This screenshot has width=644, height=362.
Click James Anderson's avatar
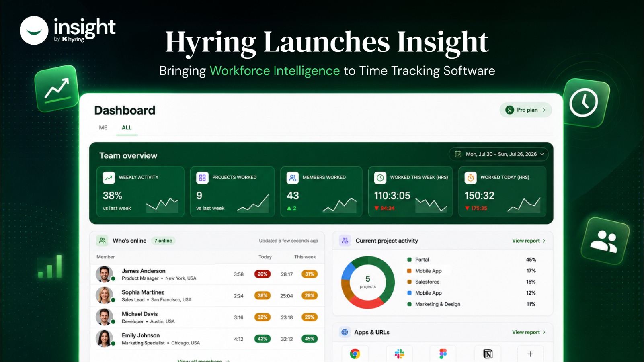tap(105, 274)
